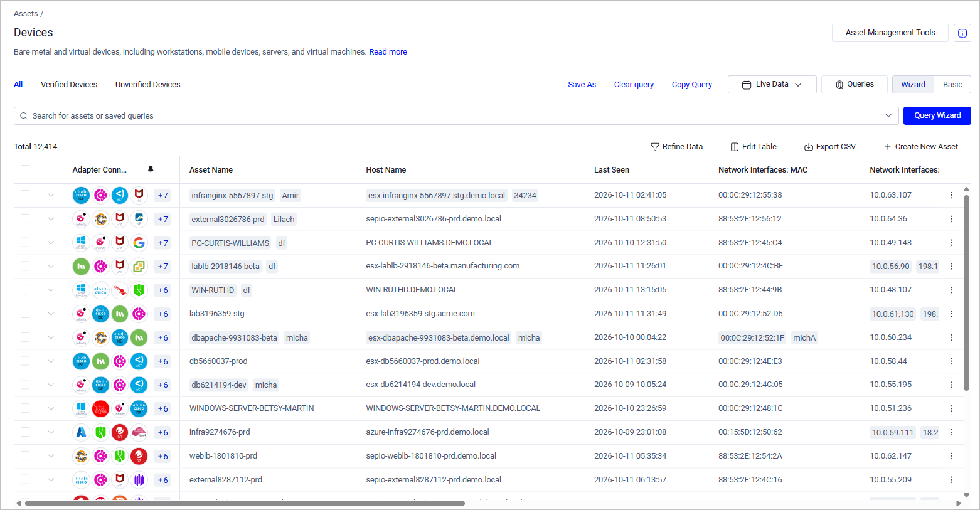Open row actions menu for weblb-1801810-prd
The image size is (980, 510).
point(951,456)
